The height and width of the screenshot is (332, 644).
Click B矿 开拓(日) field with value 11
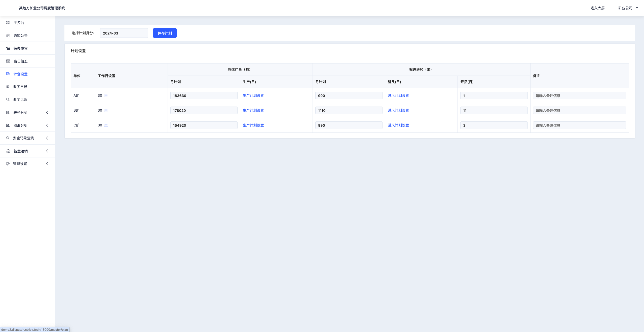(x=494, y=110)
